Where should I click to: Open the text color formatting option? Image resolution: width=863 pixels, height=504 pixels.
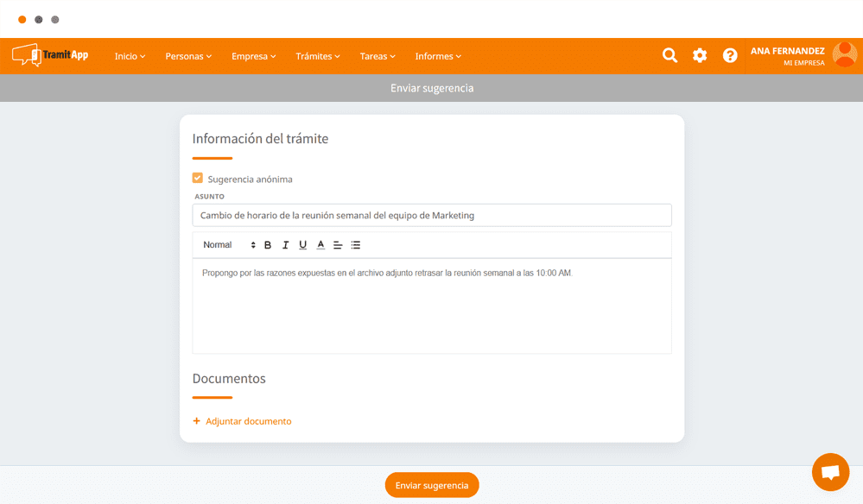click(320, 245)
